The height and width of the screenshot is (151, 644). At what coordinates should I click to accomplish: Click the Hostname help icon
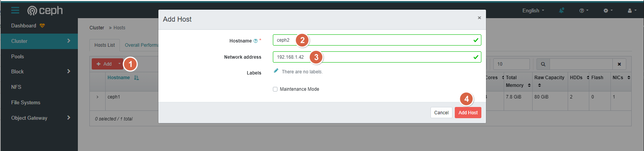click(x=256, y=41)
